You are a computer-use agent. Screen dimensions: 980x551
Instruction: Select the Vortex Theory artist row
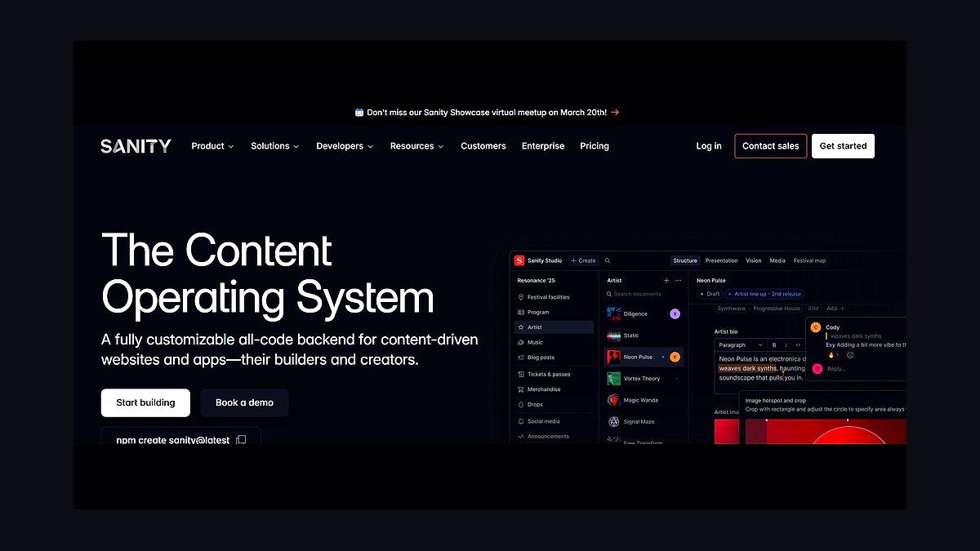pyautogui.click(x=644, y=379)
